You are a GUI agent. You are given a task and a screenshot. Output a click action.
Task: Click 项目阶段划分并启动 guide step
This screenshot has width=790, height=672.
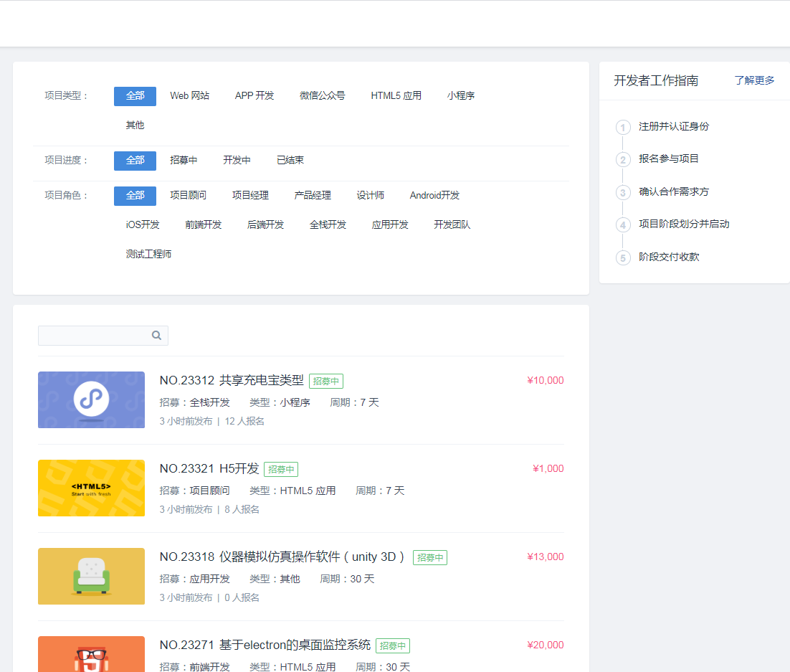point(684,224)
